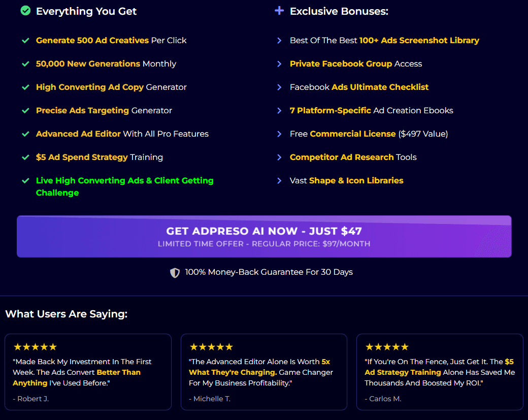The width and height of the screenshot is (528, 420).
Task: Click the checkmark beside Live High Converting Ads
Action: (x=25, y=180)
